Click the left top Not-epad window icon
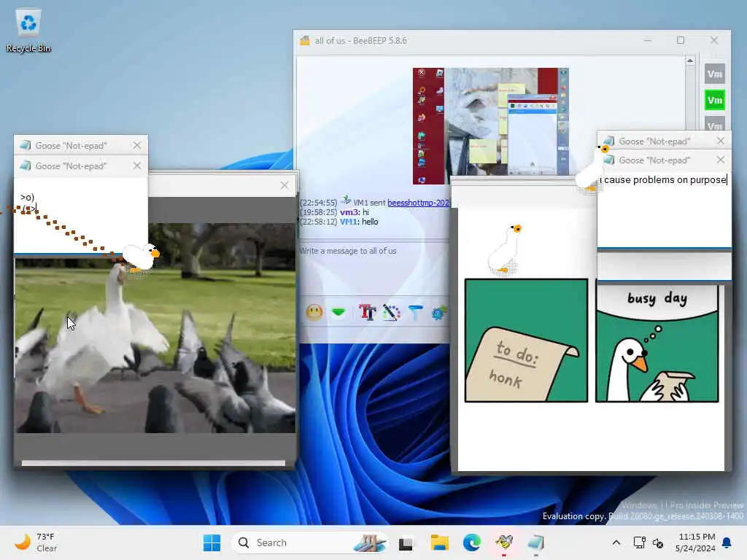The width and height of the screenshot is (747, 560). pos(26,145)
